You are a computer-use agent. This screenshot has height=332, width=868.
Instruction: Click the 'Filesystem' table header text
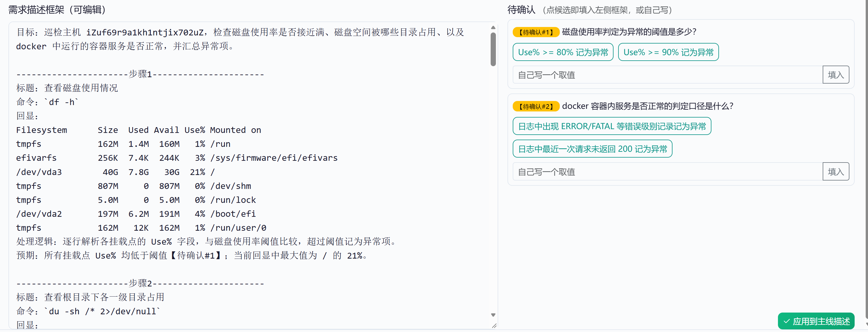tap(42, 130)
